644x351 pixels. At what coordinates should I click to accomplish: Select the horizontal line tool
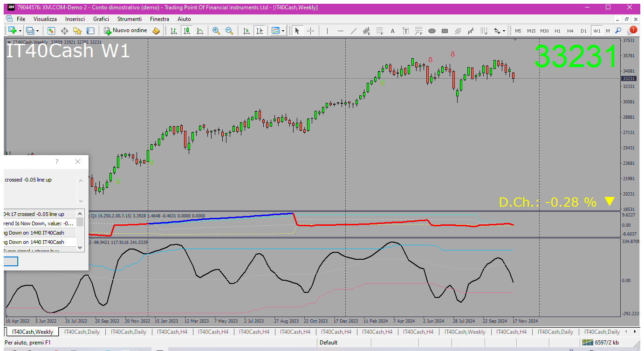[340, 31]
